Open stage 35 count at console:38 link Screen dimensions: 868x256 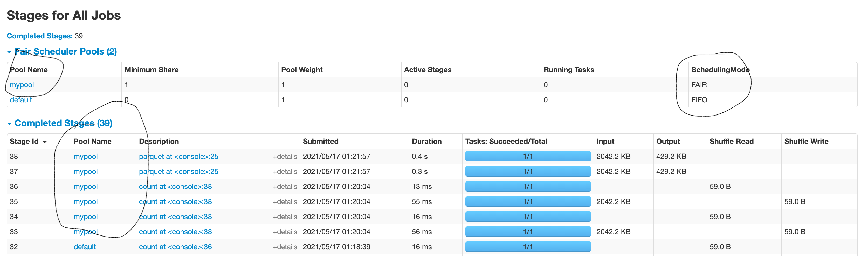175,202
